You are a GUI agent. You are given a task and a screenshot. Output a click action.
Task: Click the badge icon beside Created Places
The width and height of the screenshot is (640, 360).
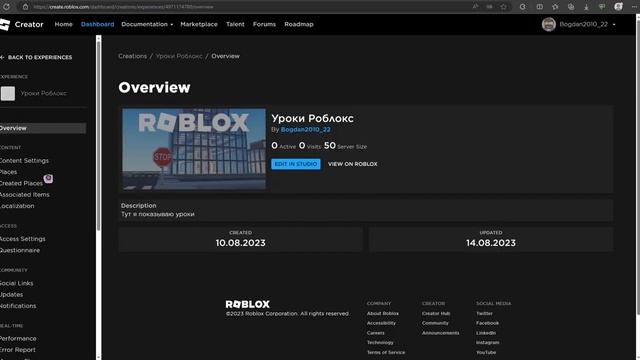(x=48, y=178)
